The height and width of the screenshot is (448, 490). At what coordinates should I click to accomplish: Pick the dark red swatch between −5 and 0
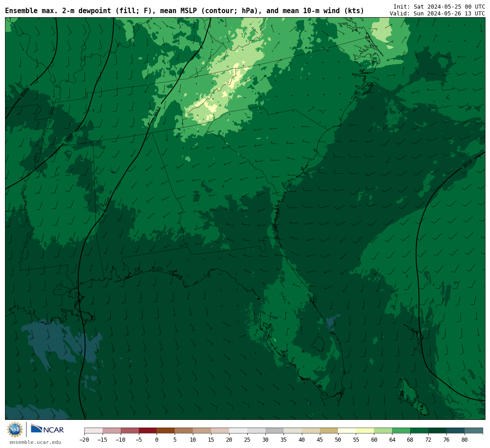(147, 431)
